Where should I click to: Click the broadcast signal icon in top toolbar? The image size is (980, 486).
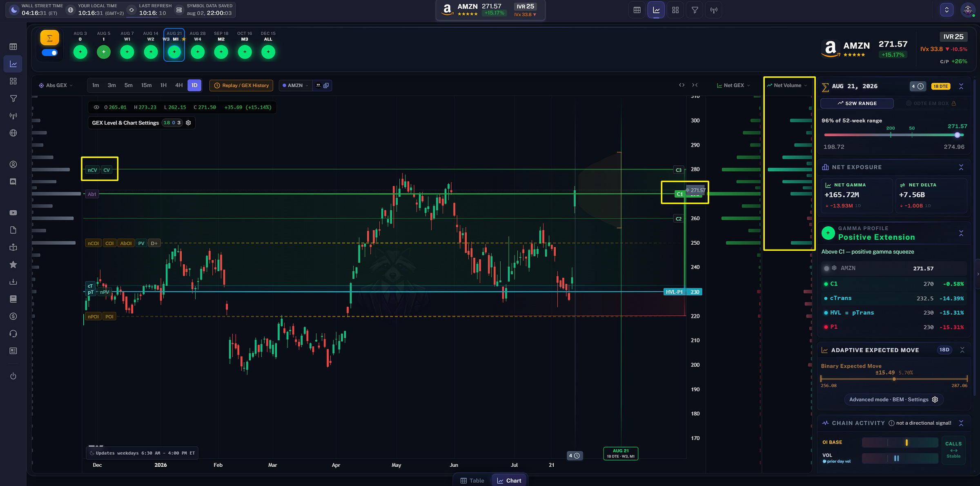(x=714, y=10)
